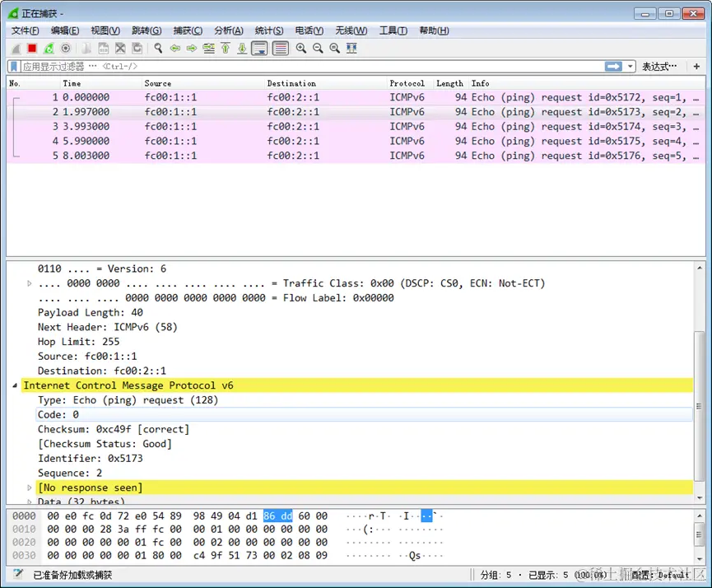Image resolution: width=712 pixels, height=588 pixels.
Task: Click highlighted hex bytes 86 dd
Action: pos(278,516)
